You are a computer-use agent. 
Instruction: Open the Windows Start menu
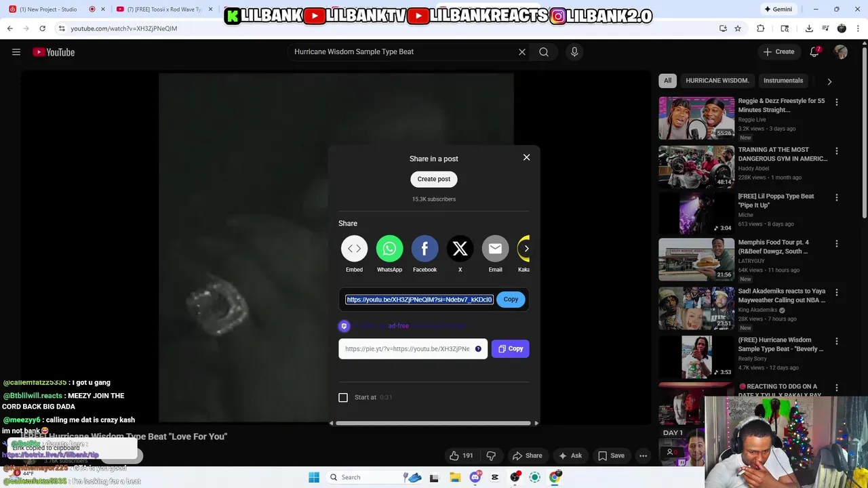(x=314, y=477)
